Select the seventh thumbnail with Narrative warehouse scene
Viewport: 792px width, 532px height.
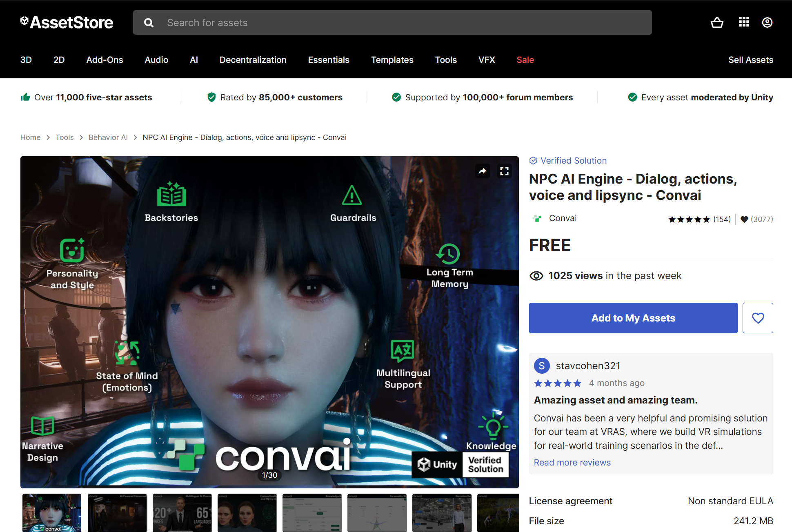(x=442, y=513)
